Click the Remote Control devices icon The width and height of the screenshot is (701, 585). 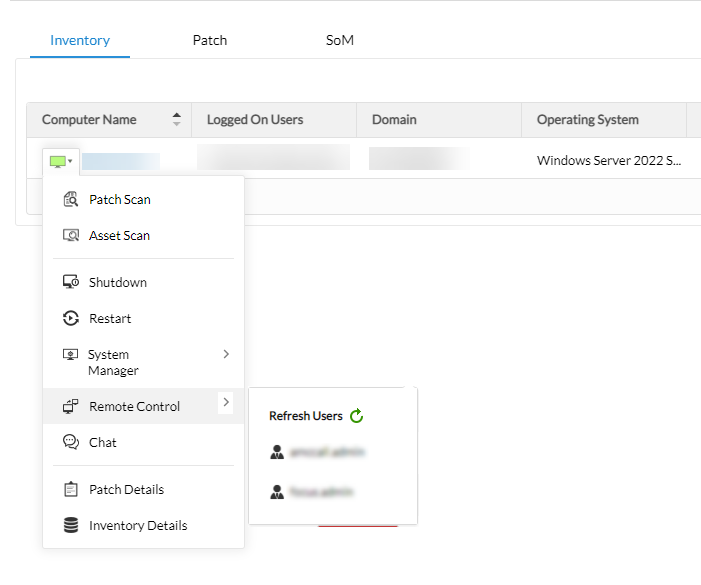coord(71,406)
